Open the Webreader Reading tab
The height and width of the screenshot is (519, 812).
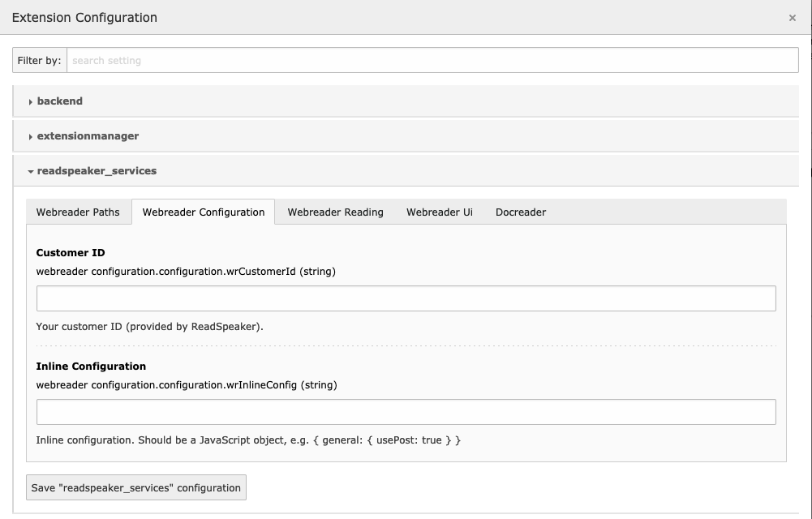click(x=336, y=212)
